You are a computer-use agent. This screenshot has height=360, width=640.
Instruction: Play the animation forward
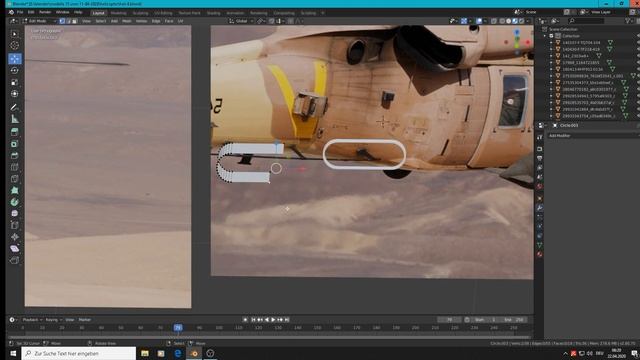tap(273, 320)
